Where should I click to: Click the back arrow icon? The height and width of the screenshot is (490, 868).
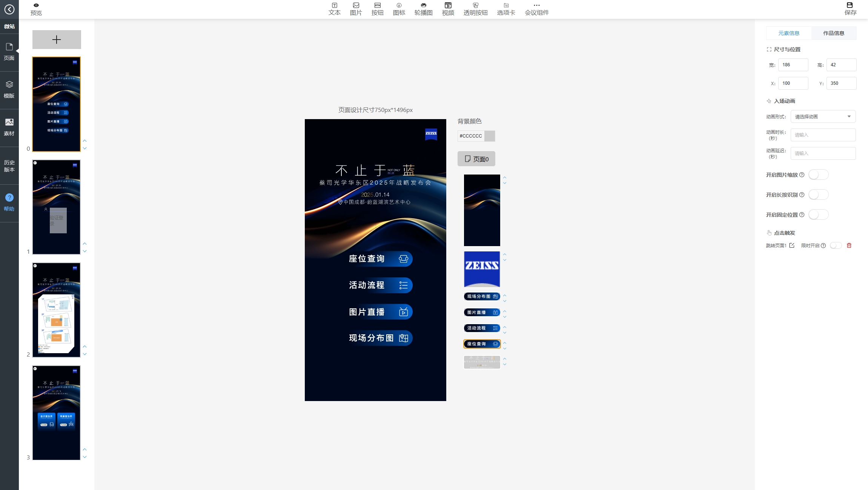click(9, 9)
